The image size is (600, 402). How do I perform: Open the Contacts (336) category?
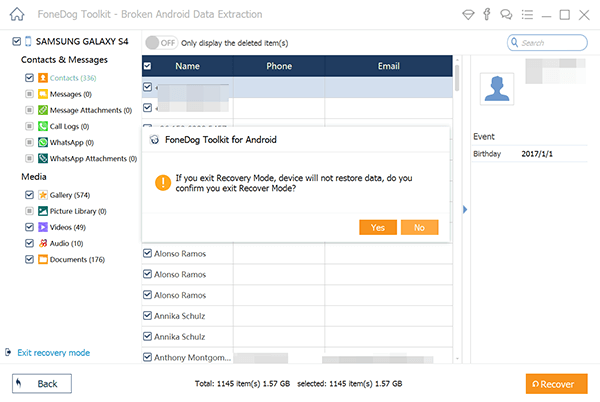pos(73,78)
